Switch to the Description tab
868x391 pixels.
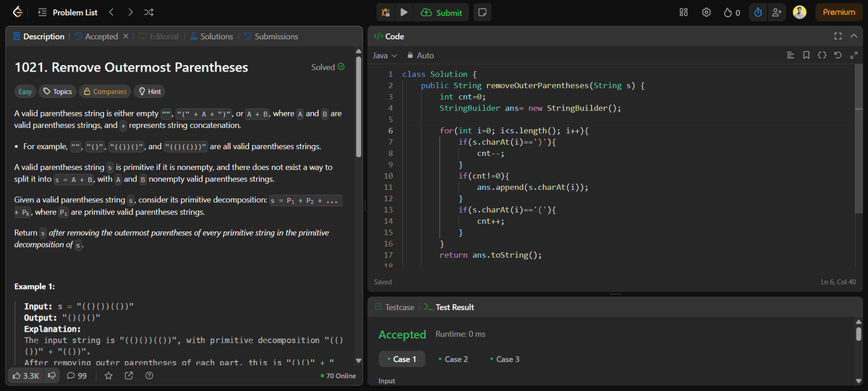40,36
